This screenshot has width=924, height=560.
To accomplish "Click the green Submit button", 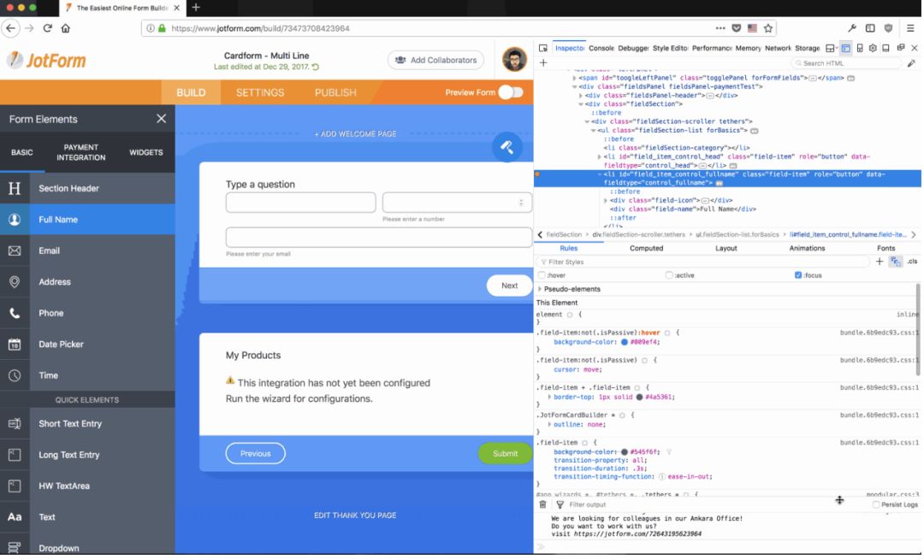I will click(x=505, y=453).
